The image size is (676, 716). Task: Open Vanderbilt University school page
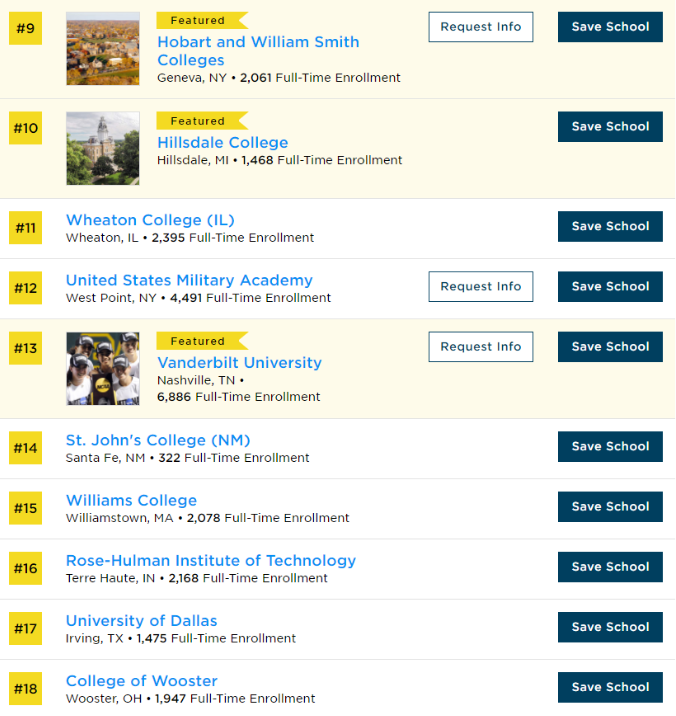click(239, 363)
